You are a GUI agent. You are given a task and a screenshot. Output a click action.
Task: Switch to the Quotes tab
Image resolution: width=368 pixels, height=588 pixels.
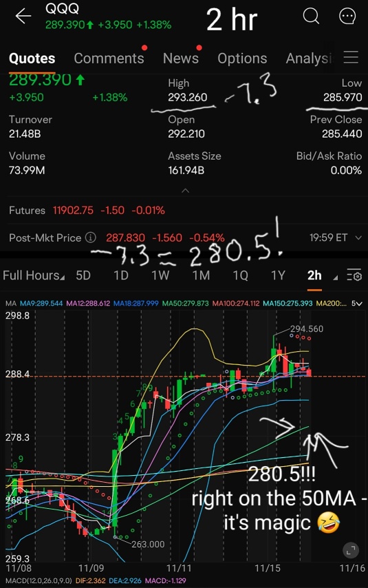pos(32,58)
